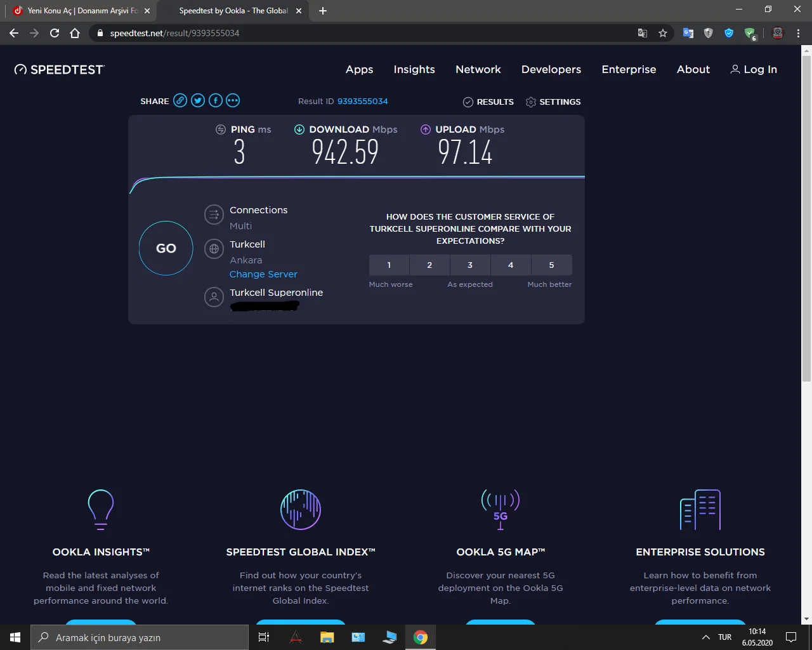Close the Speedtest by Ookla tab
Screen dimensions: 812x650
pos(299,11)
